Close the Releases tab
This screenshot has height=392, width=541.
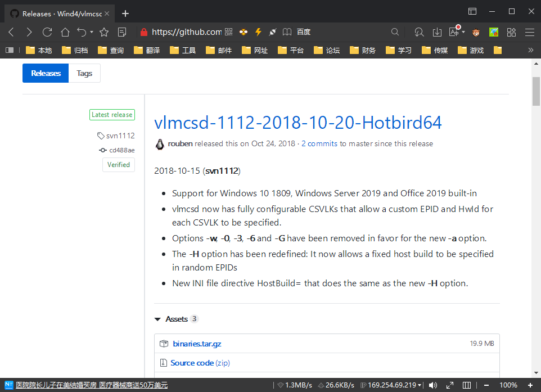[107, 13]
